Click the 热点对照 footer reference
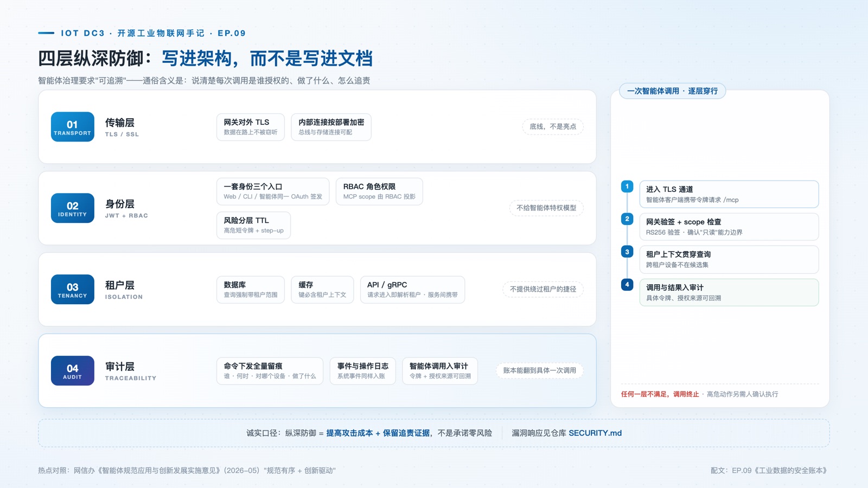 click(x=187, y=471)
